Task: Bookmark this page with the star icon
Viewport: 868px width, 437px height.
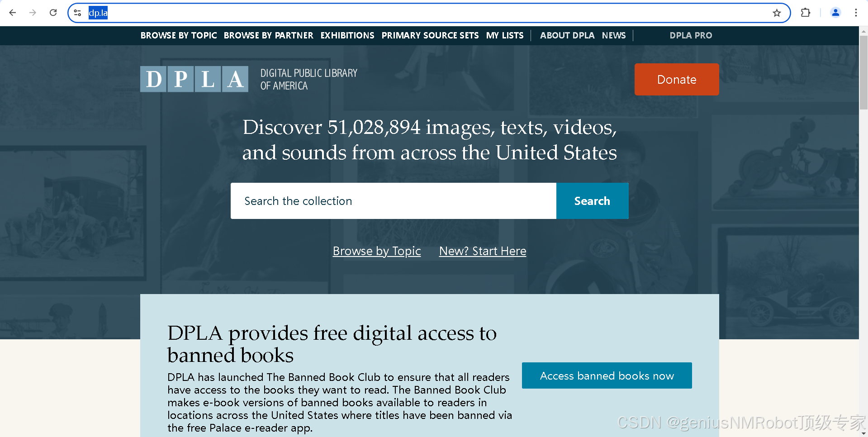Action: click(777, 13)
